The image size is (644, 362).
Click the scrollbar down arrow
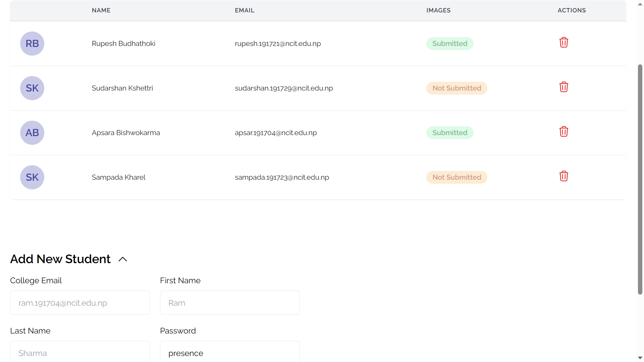coord(640,358)
